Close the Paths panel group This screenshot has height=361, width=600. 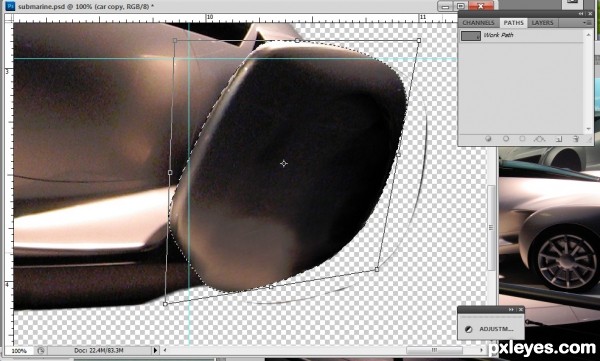click(x=589, y=13)
